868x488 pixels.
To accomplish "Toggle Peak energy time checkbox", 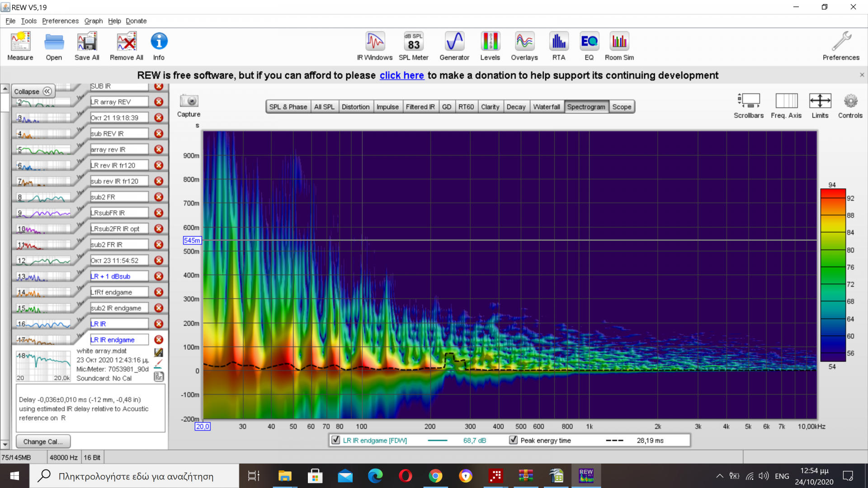I will (513, 440).
